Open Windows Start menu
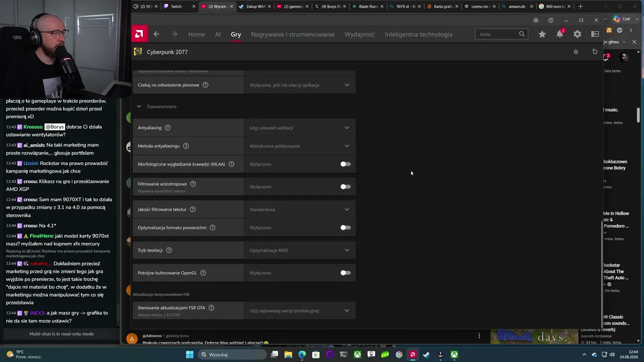The width and height of the screenshot is (644, 362). coord(190,354)
